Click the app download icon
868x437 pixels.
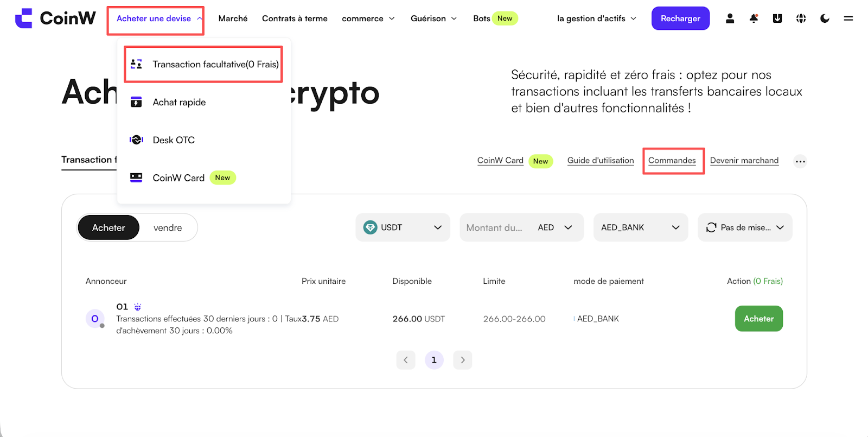[777, 18]
